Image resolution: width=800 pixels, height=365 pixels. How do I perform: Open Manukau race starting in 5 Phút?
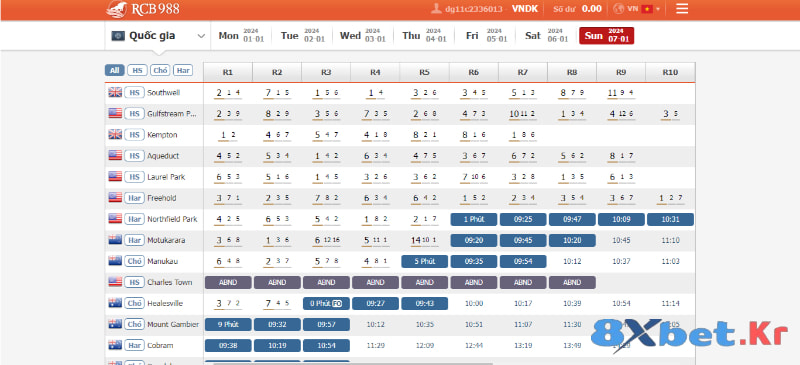click(x=424, y=261)
